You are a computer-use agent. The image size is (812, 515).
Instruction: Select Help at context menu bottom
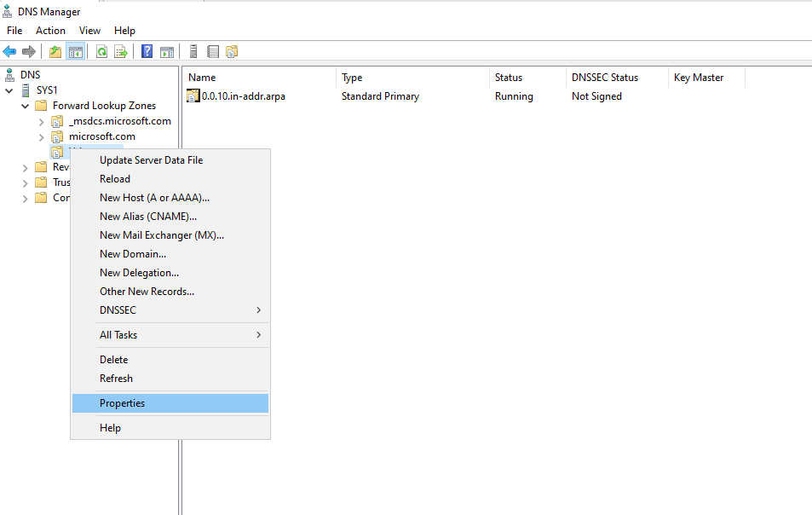click(170, 428)
